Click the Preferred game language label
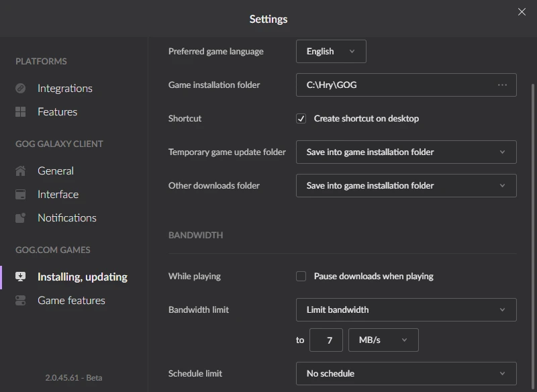Image resolution: width=537 pixels, height=392 pixels. (215, 52)
